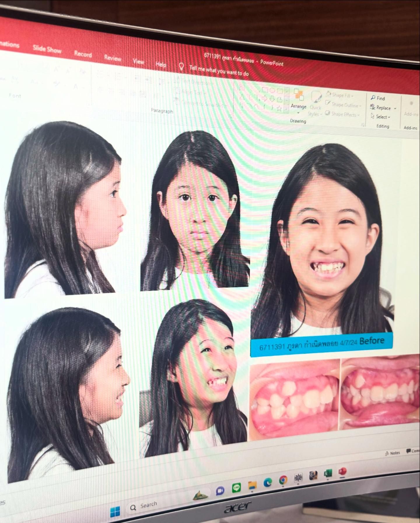Open the LINE app from taskbar
Viewport: 420px width, 523px height.
click(x=236, y=487)
